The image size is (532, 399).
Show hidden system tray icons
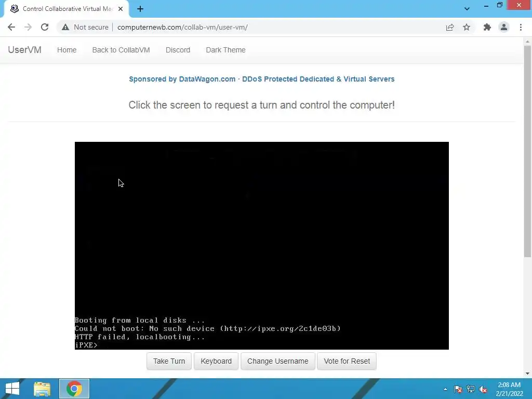pyautogui.click(x=445, y=389)
